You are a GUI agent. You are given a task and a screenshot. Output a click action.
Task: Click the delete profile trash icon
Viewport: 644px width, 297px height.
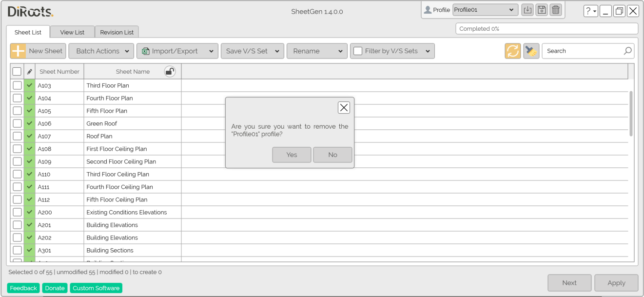tap(555, 10)
